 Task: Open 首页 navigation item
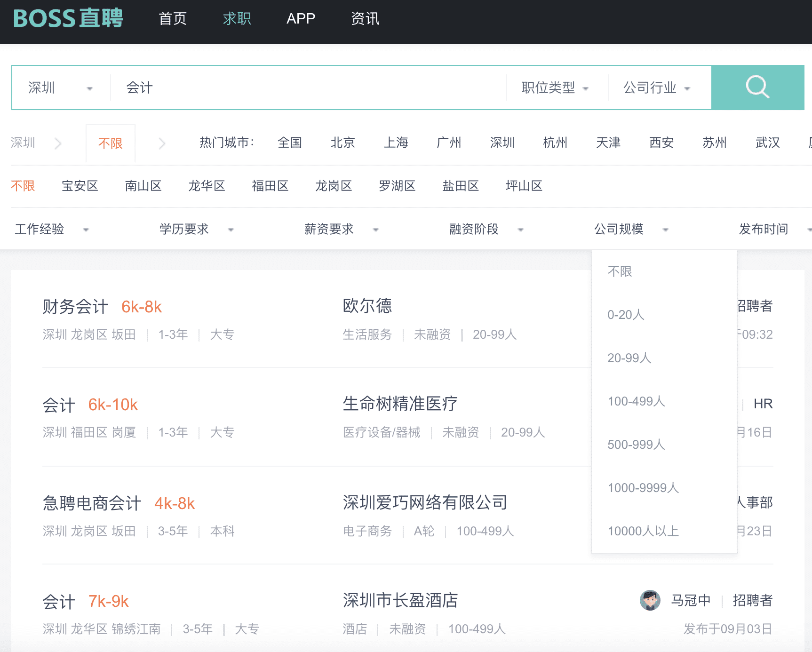173,19
